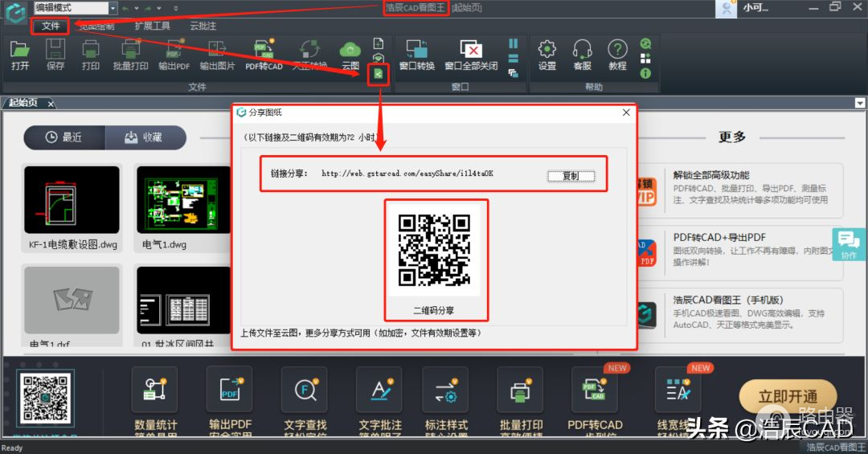Click the QR code in share dialog
Image resolution: width=868 pixels, height=454 pixels.
pyautogui.click(x=434, y=250)
